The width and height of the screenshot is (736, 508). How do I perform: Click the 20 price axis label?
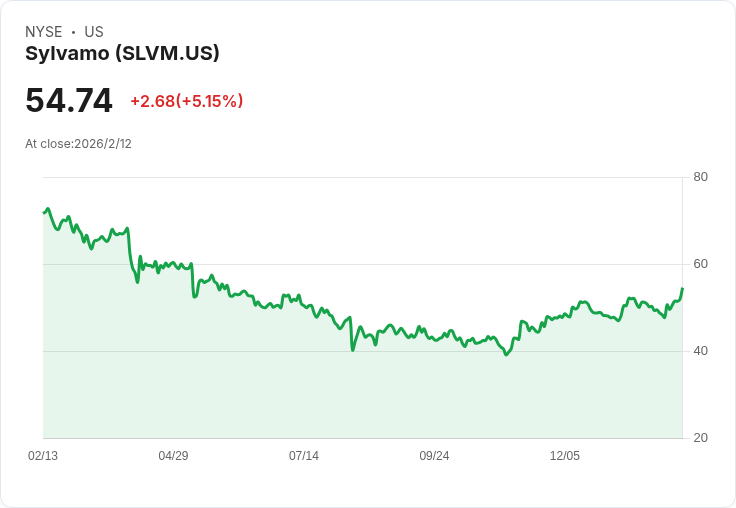point(700,438)
